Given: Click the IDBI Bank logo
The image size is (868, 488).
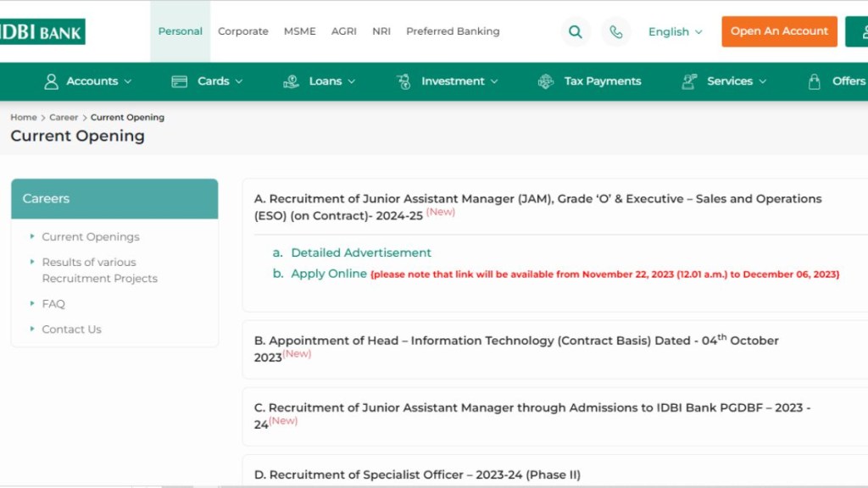Looking at the screenshot, I should (x=42, y=32).
